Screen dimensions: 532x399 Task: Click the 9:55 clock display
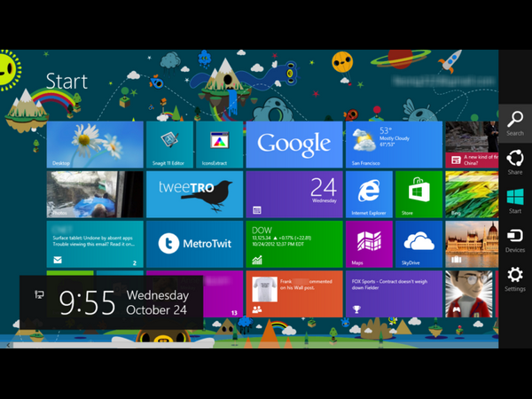(x=88, y=302)
